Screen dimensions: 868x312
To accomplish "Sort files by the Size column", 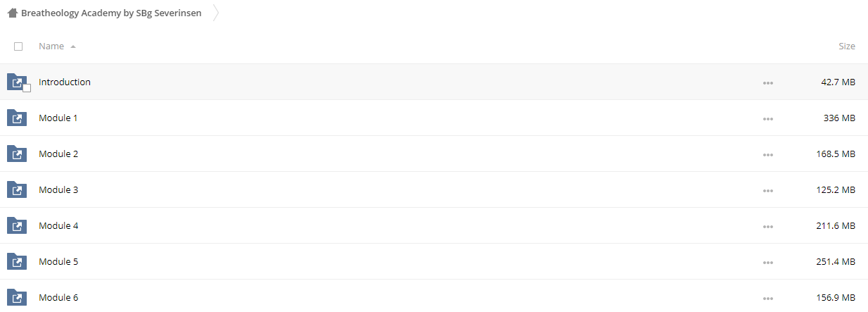I will (847, 46).
